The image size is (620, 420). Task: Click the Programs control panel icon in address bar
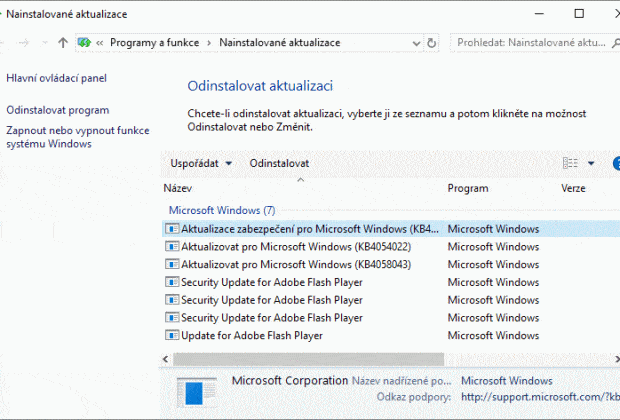click(x=84, y=42)
